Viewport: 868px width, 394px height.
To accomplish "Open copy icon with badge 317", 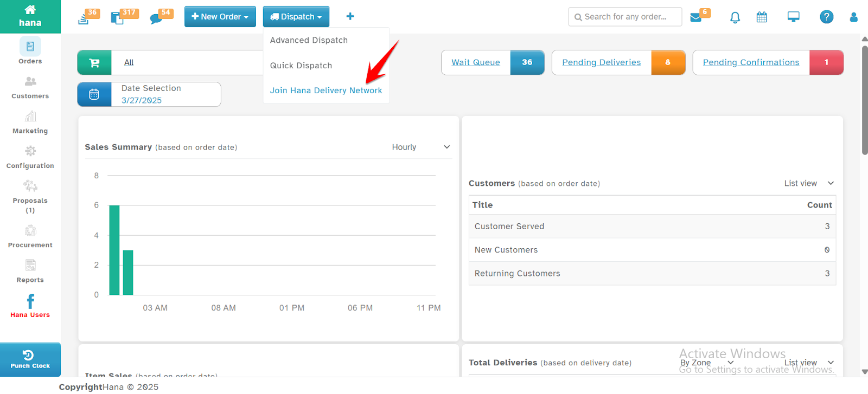I will (117, 18).
